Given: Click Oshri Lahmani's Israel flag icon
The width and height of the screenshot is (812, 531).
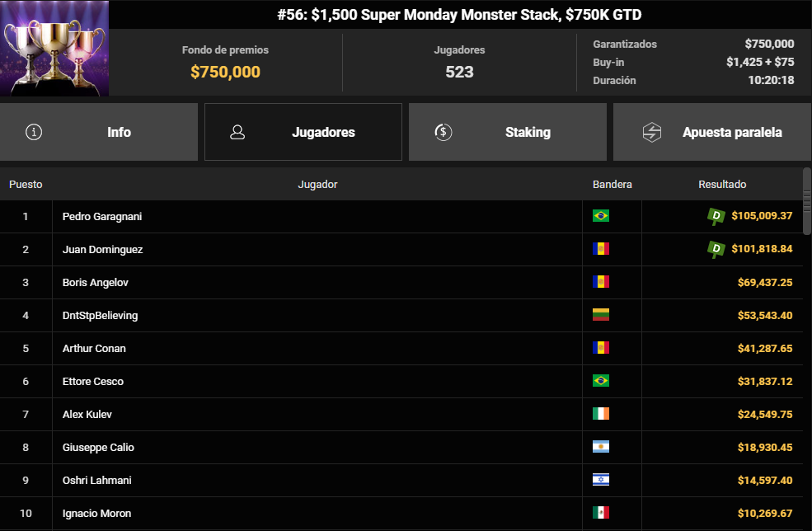Looking at the screenshot, I should tap(601, 480).
